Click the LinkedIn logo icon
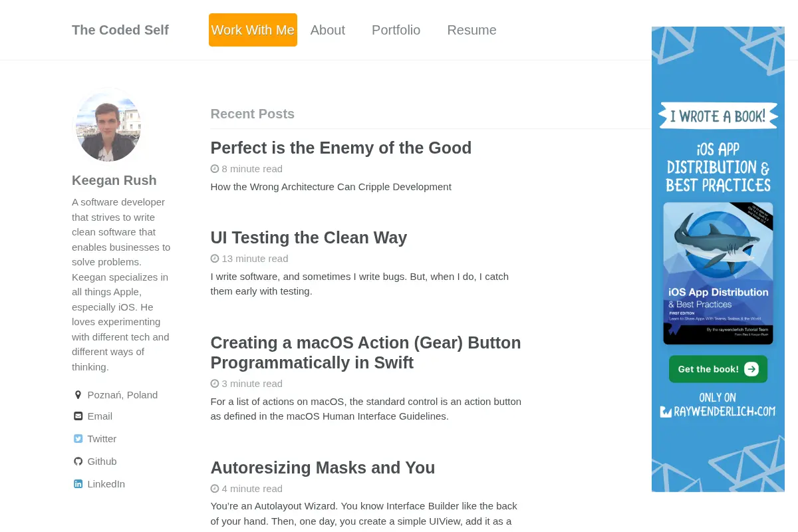798x532 pixels. (78, 484)
